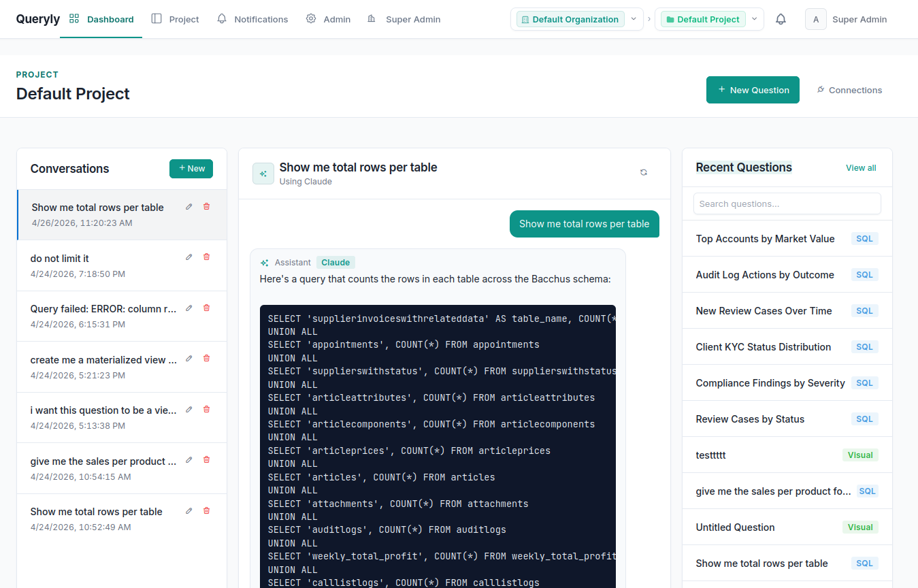Click the New Question button
918x588 pixels.
coord(753,90)
